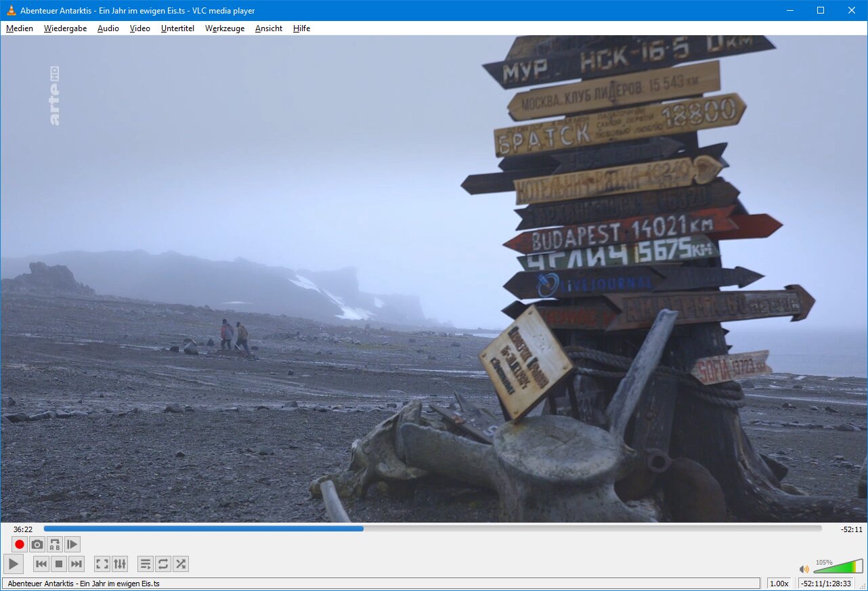
Task: Expand the Wiedergabe menu
Action: tap(65, 28)
